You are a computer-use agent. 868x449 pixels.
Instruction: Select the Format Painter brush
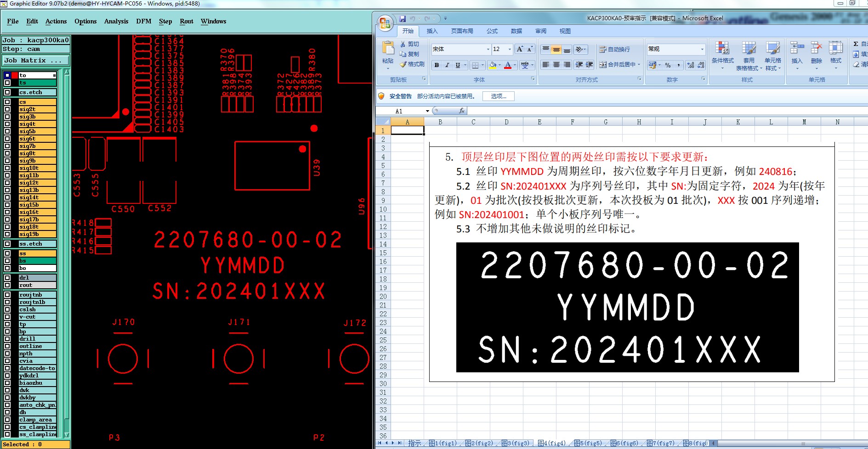click(403, 64)
